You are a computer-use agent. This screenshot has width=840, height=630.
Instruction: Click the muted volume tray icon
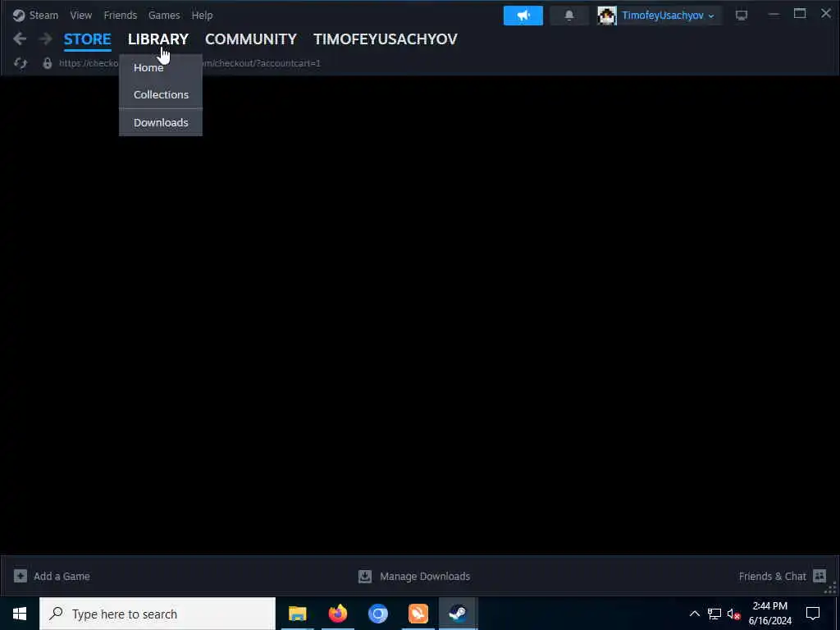[734, 614]
